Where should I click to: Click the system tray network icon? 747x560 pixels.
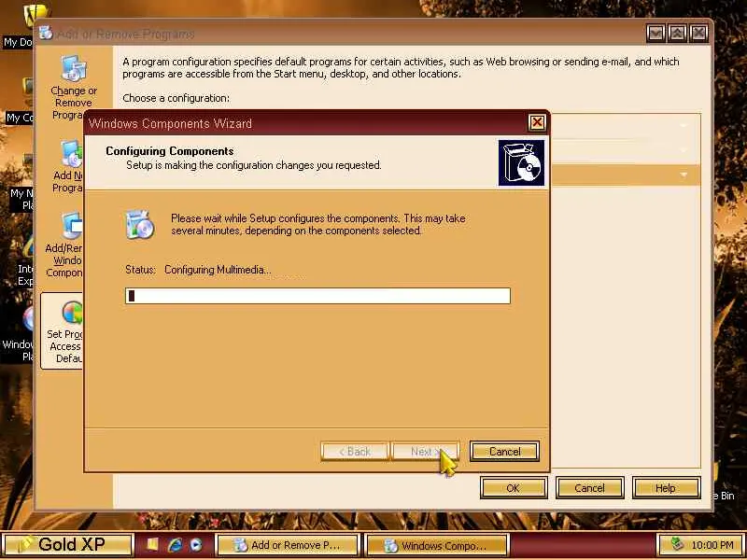[x=677, y=544]
